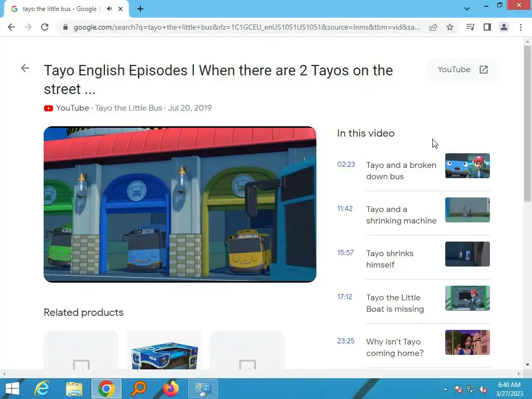Image resolution: width=532 pixels, height=399 pixels.
Task: Expand the tab search chevron
Action: 467,9
